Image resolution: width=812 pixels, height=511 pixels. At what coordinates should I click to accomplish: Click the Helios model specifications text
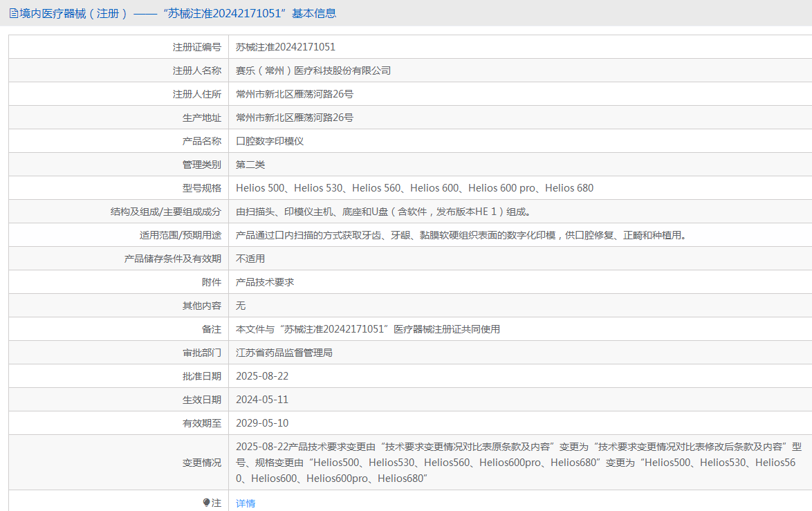click(414, 188)
